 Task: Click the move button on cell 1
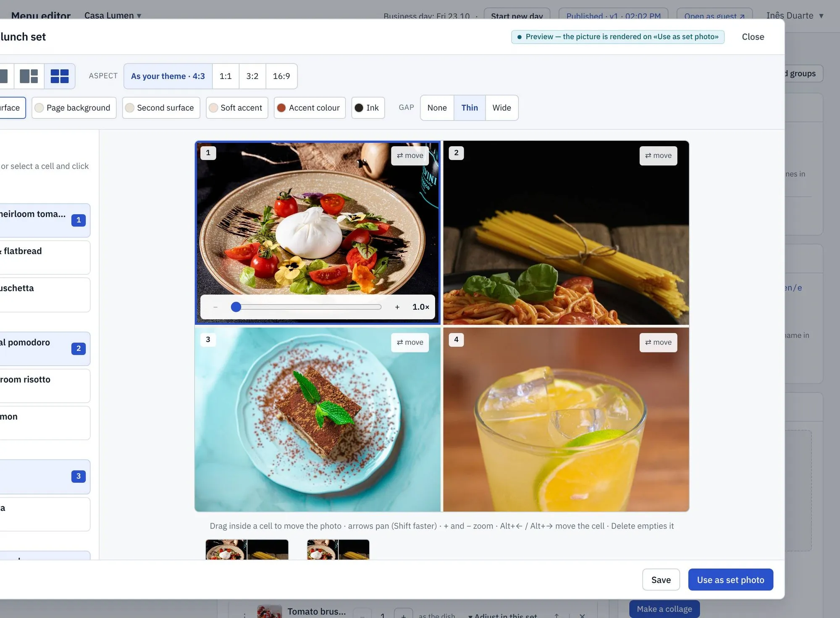[x=410, y=155]
